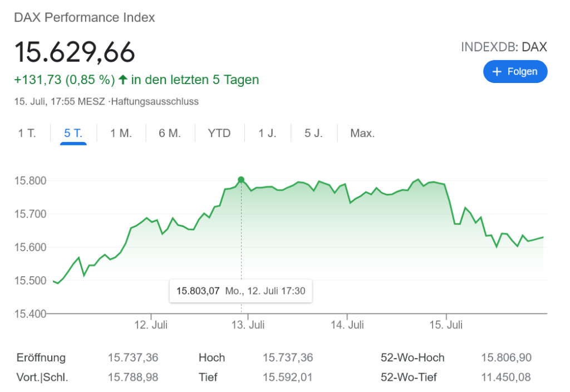Open the 6 M. range tab

[170, 134]
